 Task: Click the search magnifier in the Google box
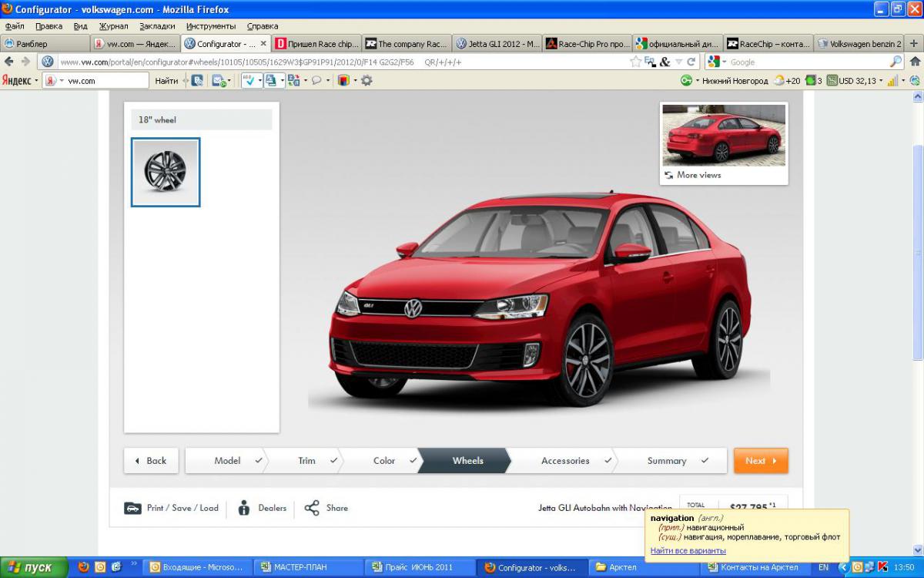click(x=896, y=62)
